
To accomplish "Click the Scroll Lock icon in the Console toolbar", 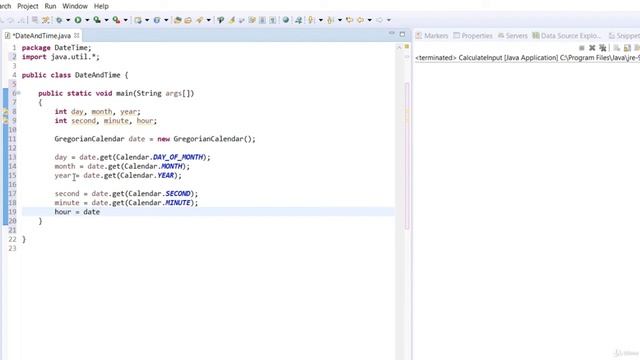I will [x=627, y=48].
